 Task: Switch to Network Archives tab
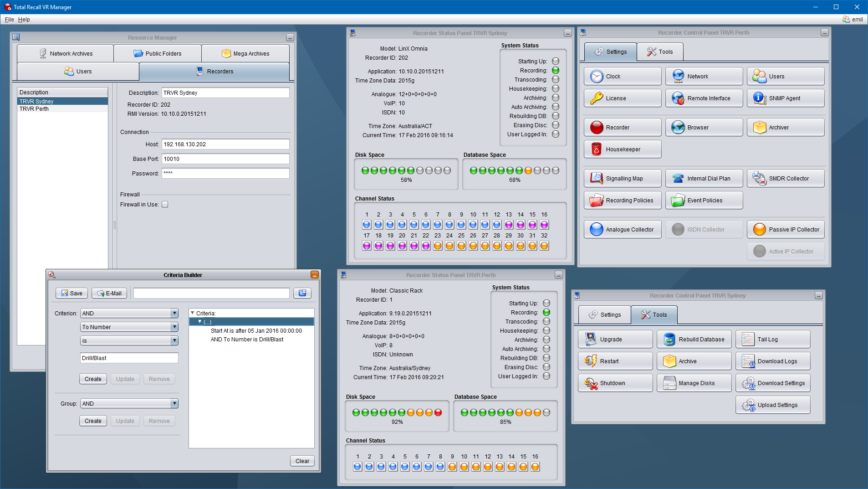tap(66, 54)
